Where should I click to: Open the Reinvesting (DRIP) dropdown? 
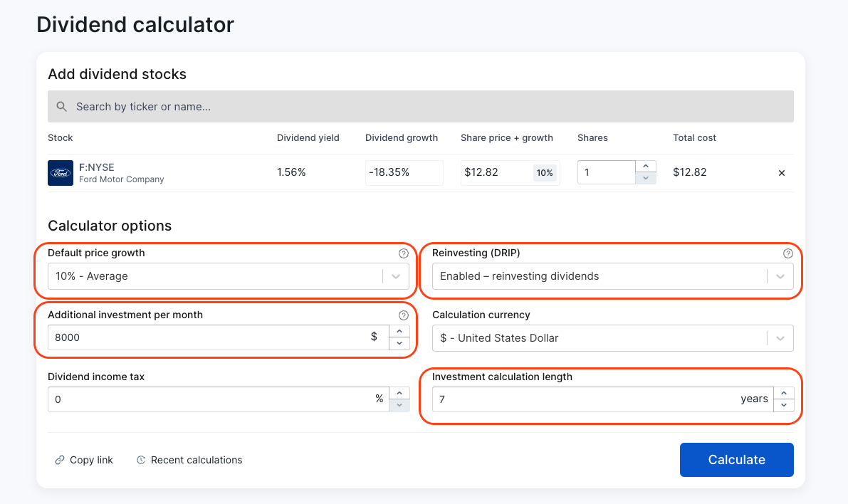coord(780,276)
